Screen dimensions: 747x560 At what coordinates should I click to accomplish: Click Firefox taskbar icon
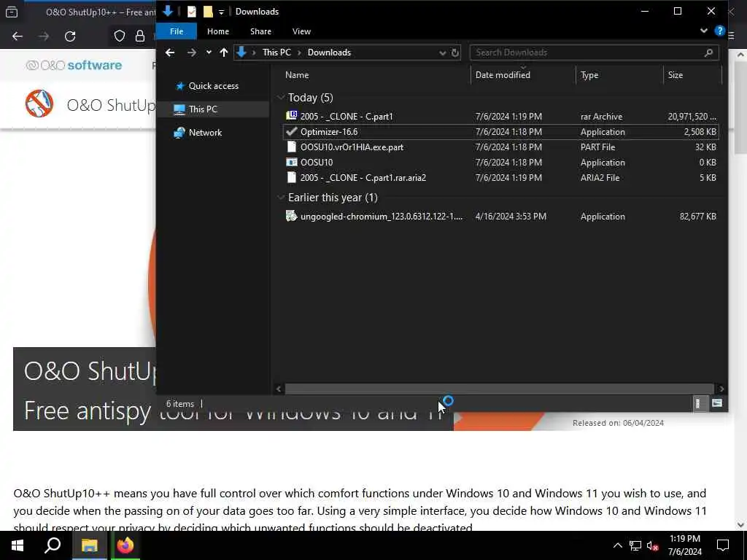point(125,545)
